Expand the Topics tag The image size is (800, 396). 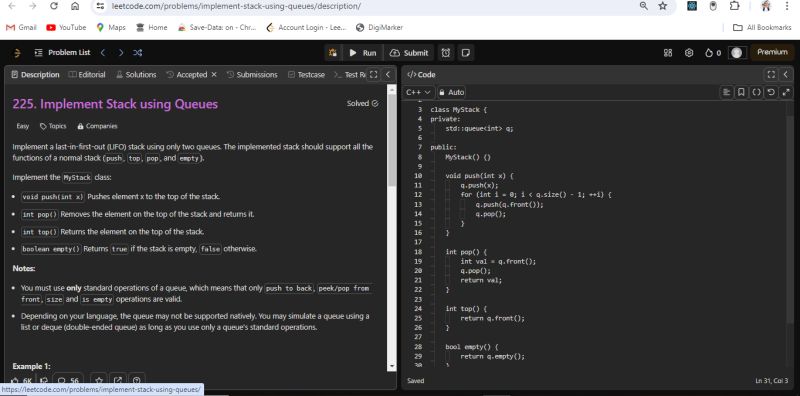53,126
